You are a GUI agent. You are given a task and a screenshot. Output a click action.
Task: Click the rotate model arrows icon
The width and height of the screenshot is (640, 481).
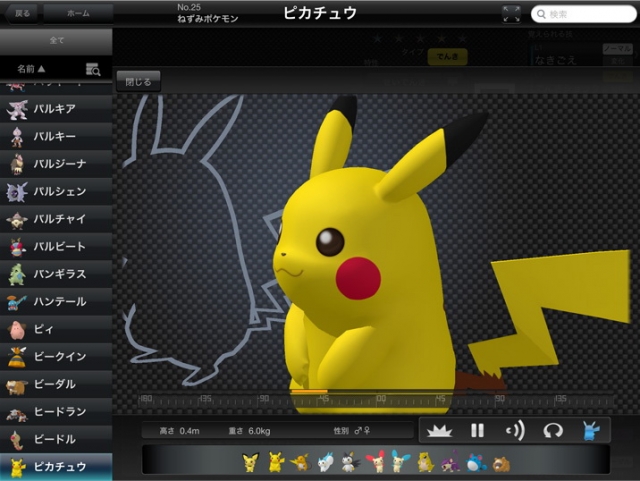tap(553, 431)
